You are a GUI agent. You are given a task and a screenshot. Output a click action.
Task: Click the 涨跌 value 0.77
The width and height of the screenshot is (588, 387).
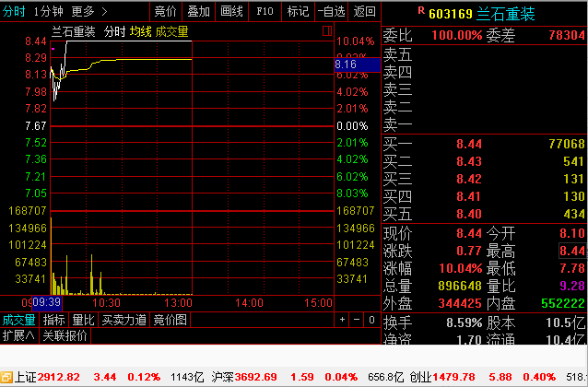click(x=469, y=251)
